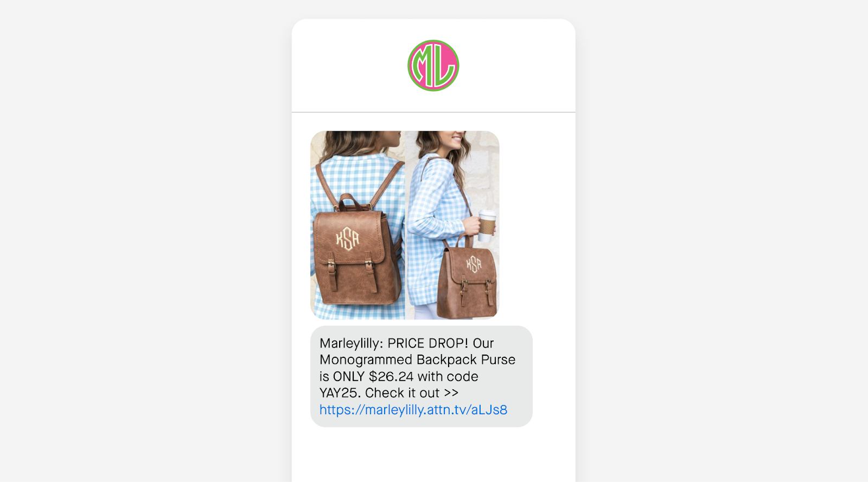Tap the marleylilly.attn.tv link
The image size is (868, 482).
point(413,410)
